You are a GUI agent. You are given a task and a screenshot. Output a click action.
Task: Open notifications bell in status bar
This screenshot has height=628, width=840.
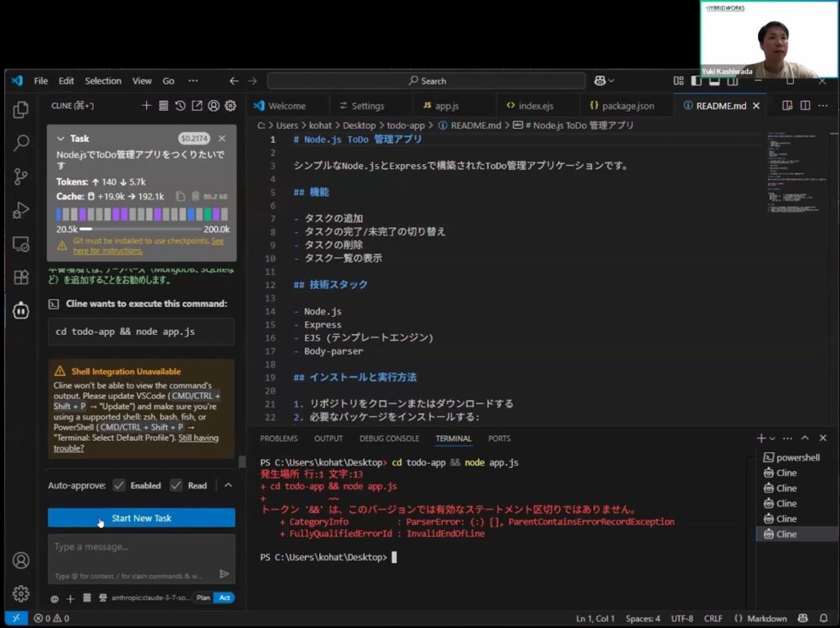tap(824, 618)
